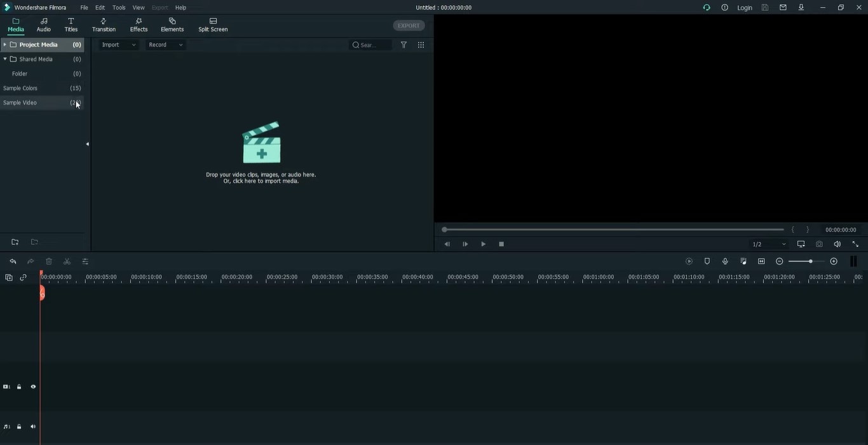Lock the video track 1
Image resolution: width=868 pixels, height=445 pixels.
coord(19,387)
